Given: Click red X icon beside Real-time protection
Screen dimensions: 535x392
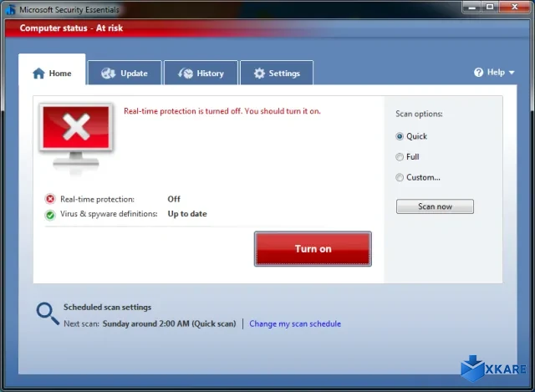Looking at the screenshot, I should tap(50, 199).
